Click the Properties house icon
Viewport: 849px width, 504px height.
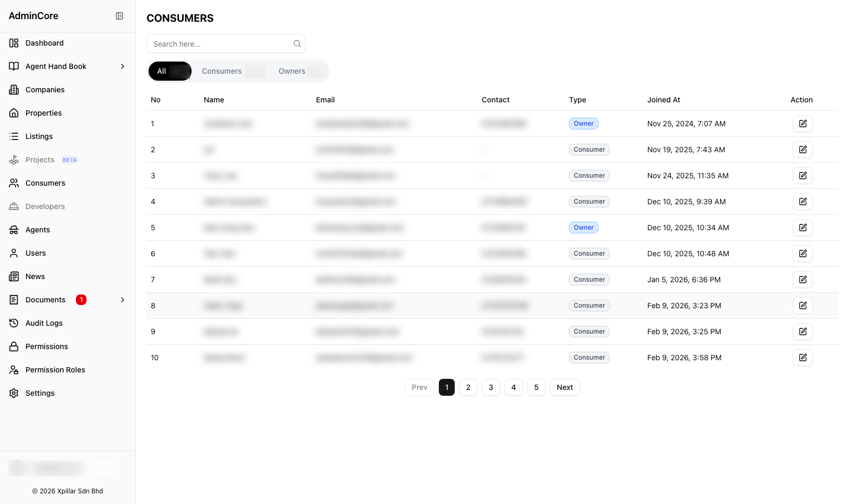14,113
